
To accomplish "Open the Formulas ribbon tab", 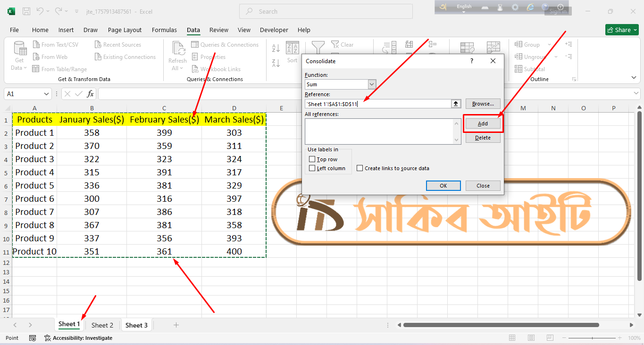I will [164, 30].
